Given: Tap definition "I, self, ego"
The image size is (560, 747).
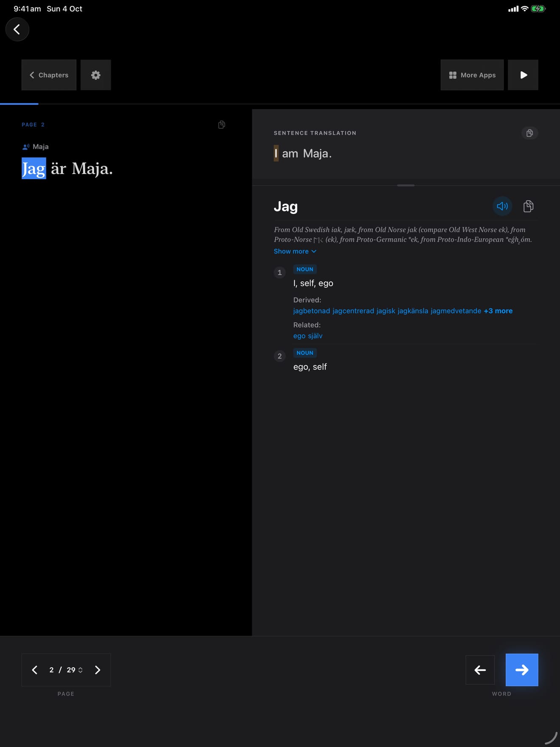Looking at the screenshot, I should pyautogui.click(x=313, y=283).
